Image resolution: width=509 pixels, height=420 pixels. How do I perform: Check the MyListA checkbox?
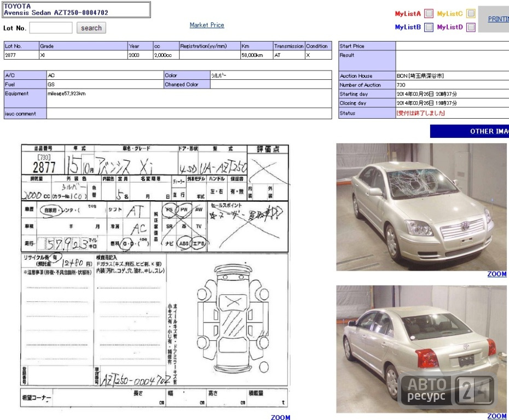[x=429, y=14]
